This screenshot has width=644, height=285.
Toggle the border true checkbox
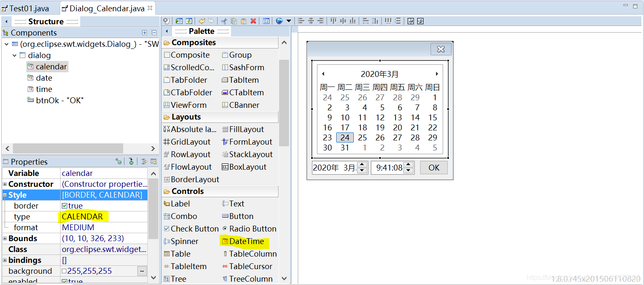point(64,206)
